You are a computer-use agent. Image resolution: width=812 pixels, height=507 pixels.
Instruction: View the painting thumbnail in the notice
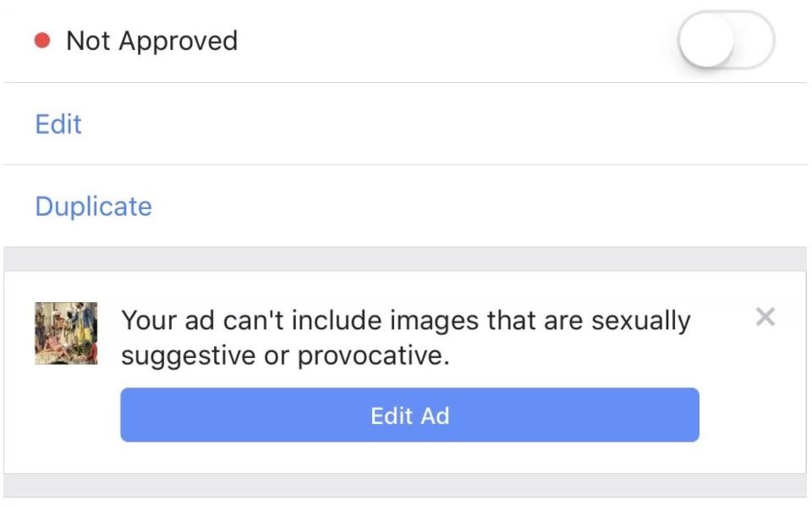tap(66, 333)
